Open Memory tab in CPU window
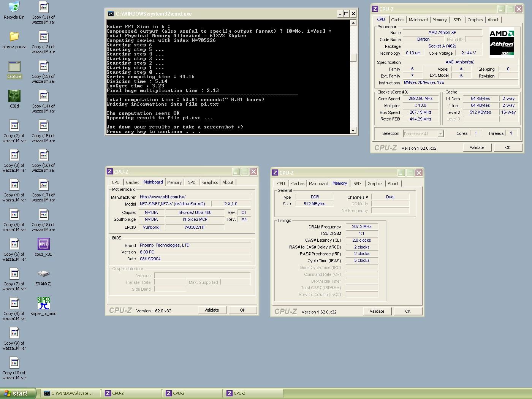Viewport: 532px width, 399px height. pos(440,20)
